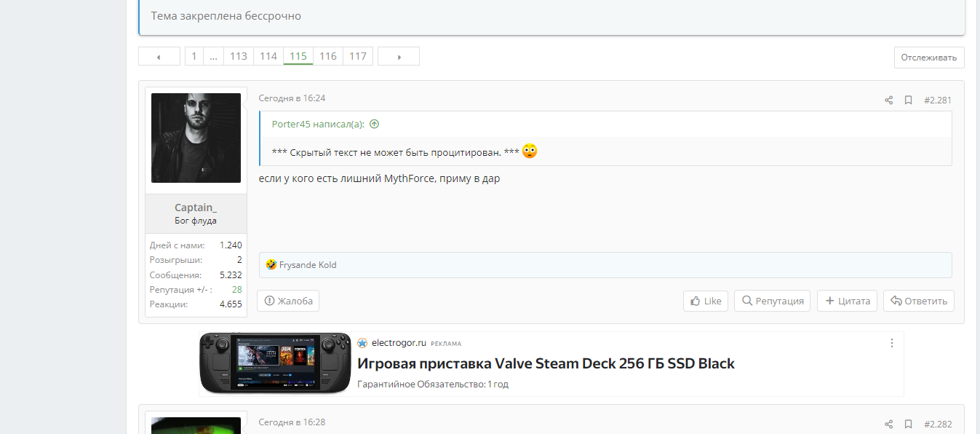Go to next page arrow
Viewport: 980px width, 434px height.
399,57
